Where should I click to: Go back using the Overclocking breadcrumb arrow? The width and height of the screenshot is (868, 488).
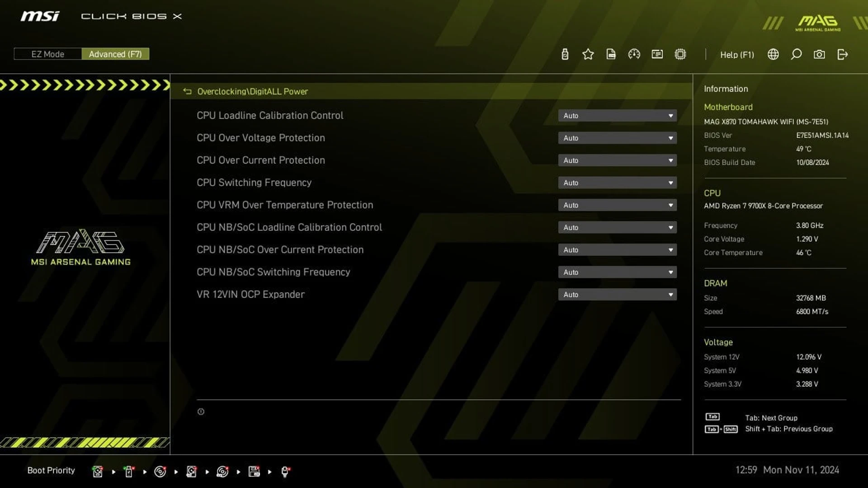[187, 91]
